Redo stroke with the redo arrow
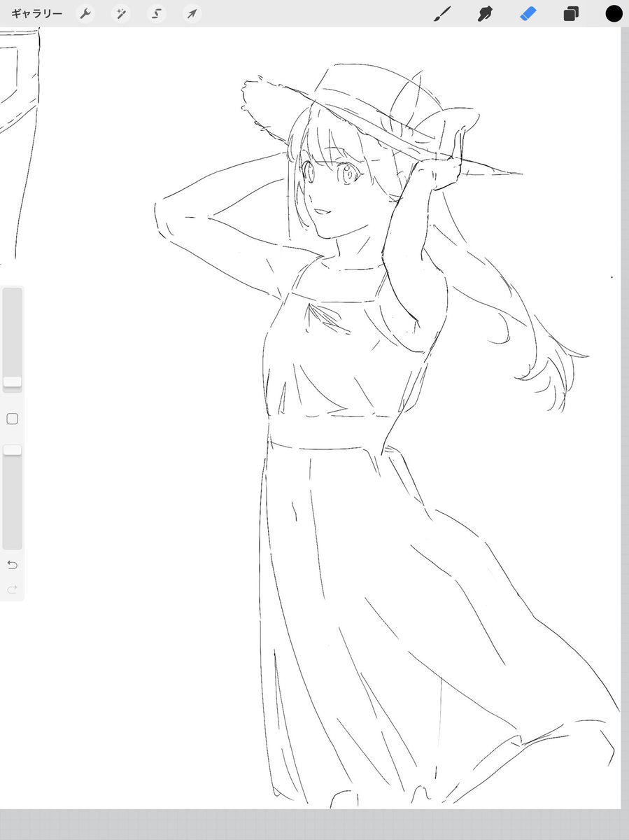The width and height of the screenshot is (629, 840). coord(12,589)
